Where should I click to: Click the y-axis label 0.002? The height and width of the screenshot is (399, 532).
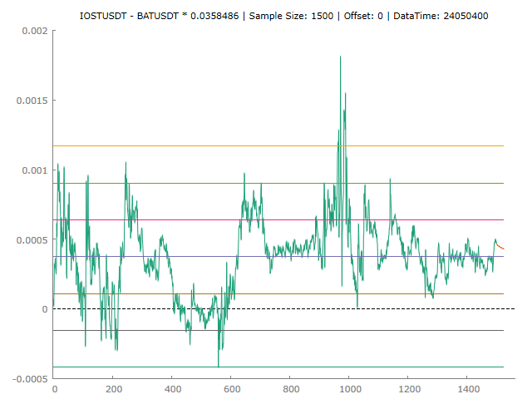(x=35, y=31)
